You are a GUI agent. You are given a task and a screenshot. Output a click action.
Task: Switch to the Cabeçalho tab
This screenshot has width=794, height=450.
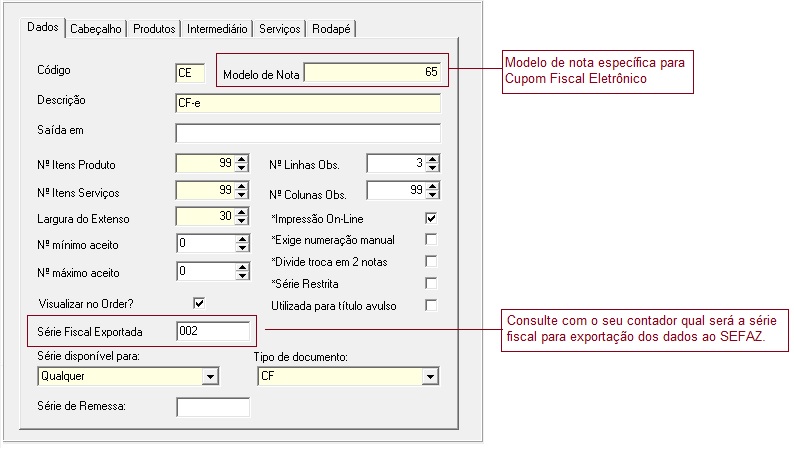pos(96,30)
